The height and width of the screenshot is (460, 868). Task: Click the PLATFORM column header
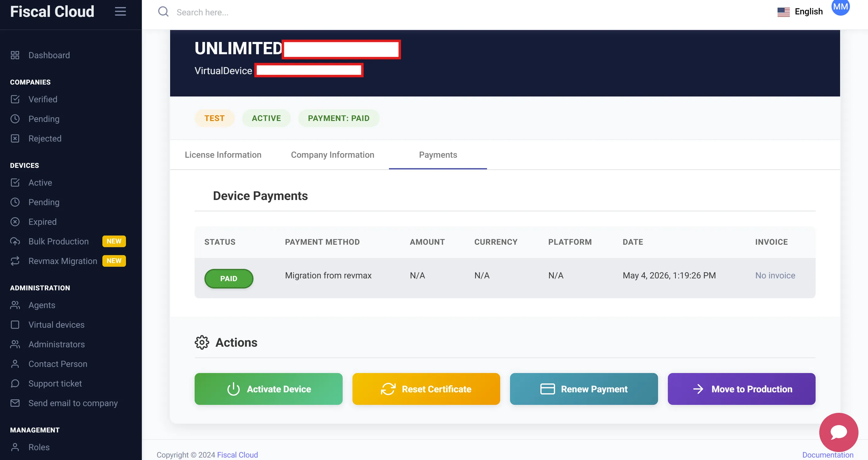pyautogui.click(x=570, y=242)
